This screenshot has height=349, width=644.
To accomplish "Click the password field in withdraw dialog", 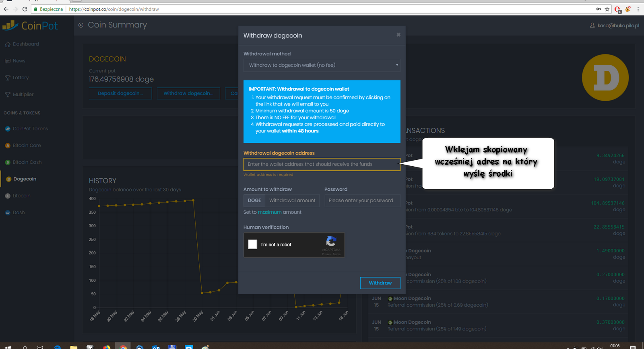I will point(362,200).
